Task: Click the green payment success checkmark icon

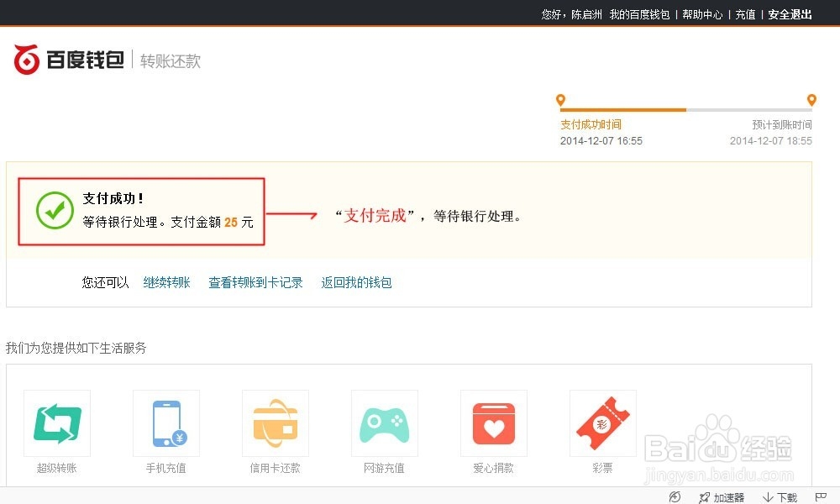Action: 55,210
